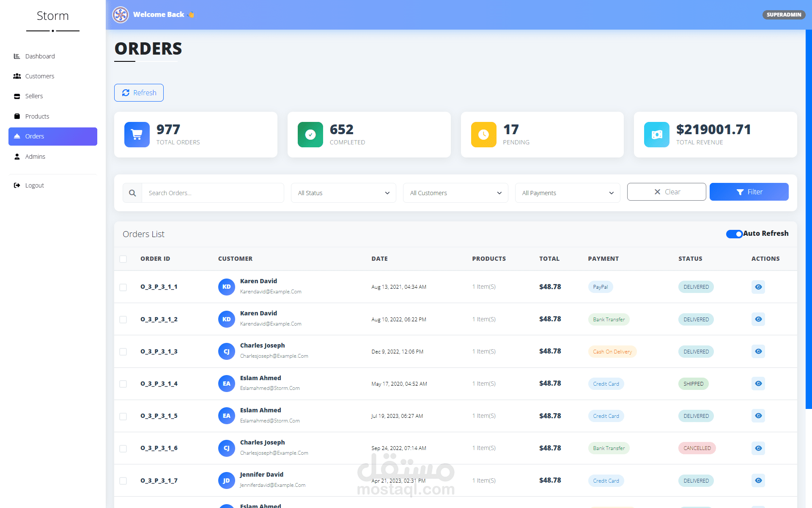Click the yellow Pending clock icon
This screenshot has width=812, height=508.
(x=483, y=135)
